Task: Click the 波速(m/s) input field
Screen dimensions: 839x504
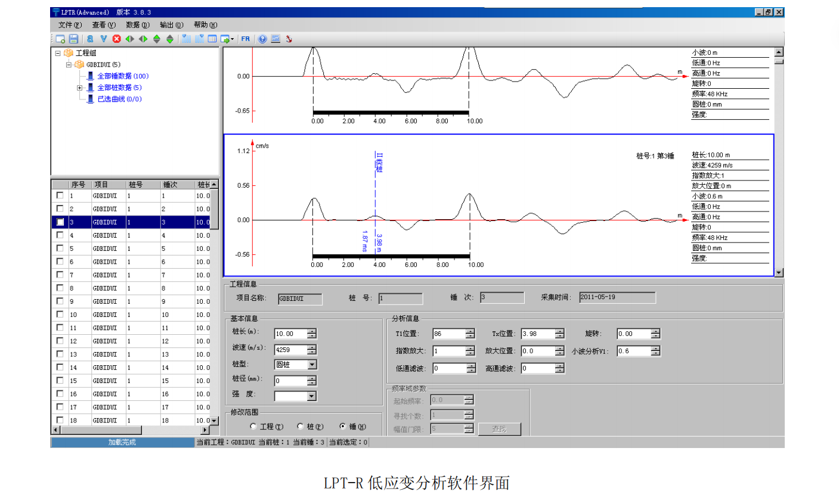Action: [290, 350]
